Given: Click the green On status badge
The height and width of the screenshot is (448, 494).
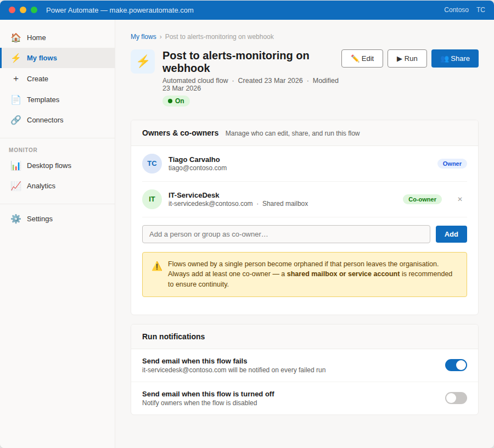Looking at the screenshot, I should [176, 101].
